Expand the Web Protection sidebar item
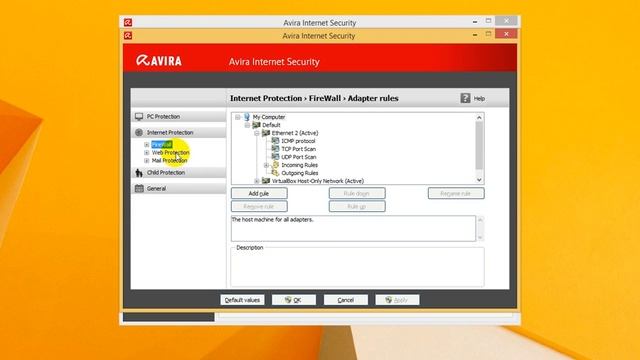This screenshot has height=360, width=640. pos(147,153)
